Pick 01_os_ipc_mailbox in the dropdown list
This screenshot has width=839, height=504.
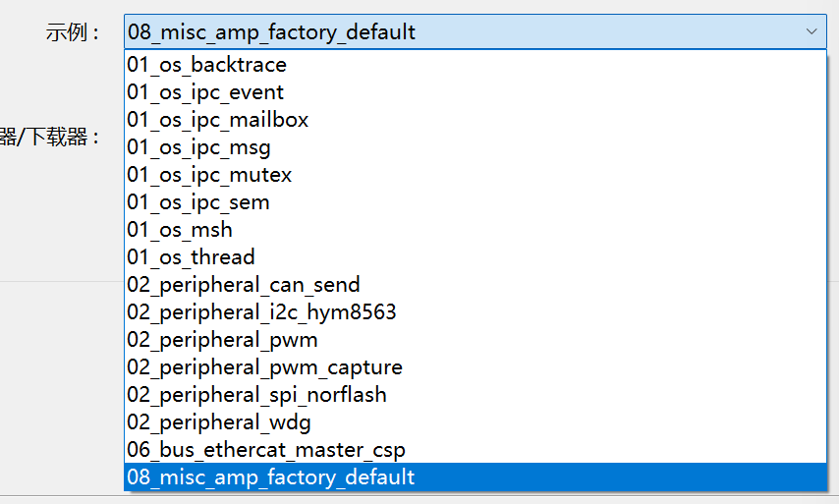(218, 120)
